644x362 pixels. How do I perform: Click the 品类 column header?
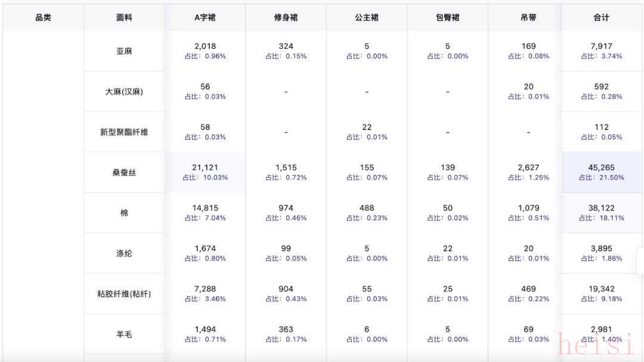coord(43,18)
